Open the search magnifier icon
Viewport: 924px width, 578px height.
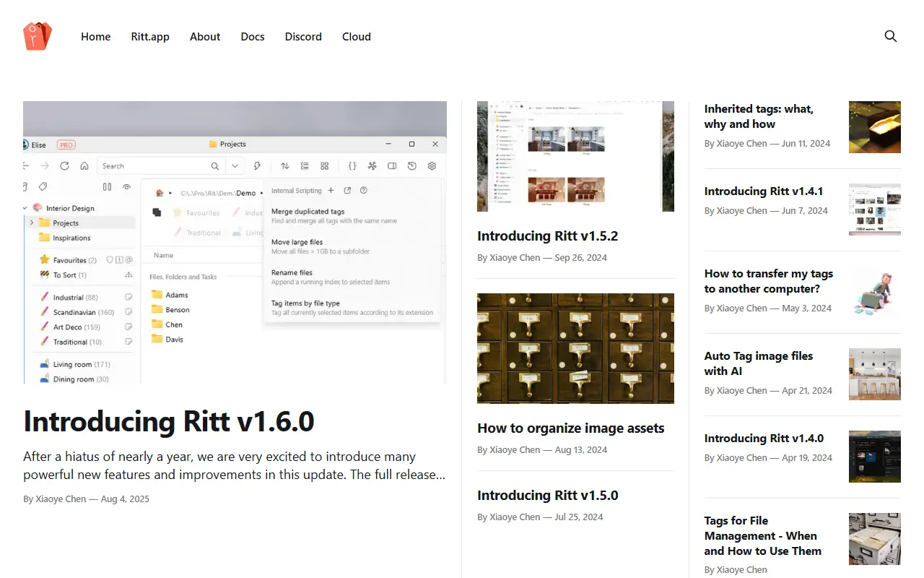click(891, 36)
